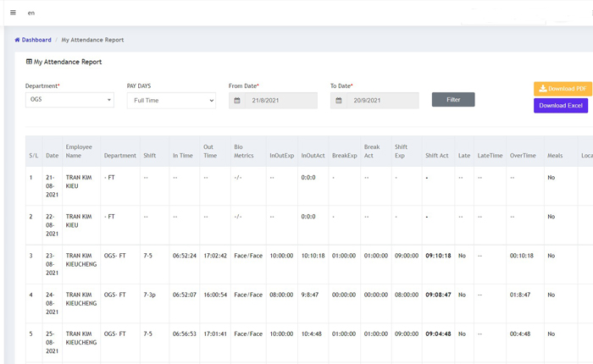Click InOutExp value 08:00:00 in row 4
Viewport: 593px width, 364px height.
click(x=281, y=295)
